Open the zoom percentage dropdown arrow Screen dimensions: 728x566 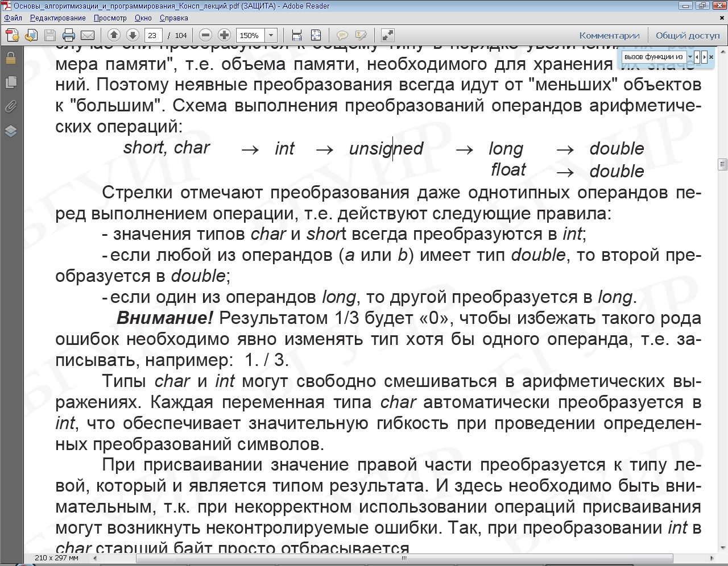(271, 35)
